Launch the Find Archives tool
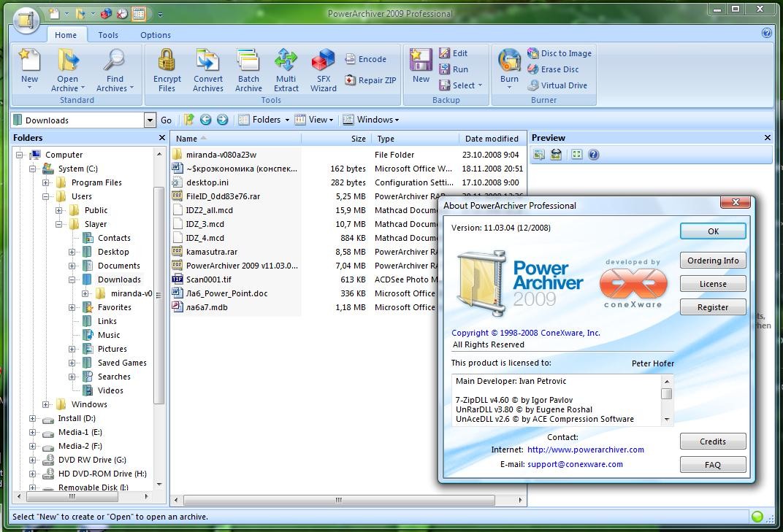This screenshot has height=532, width=783. [x=115, y=70]
